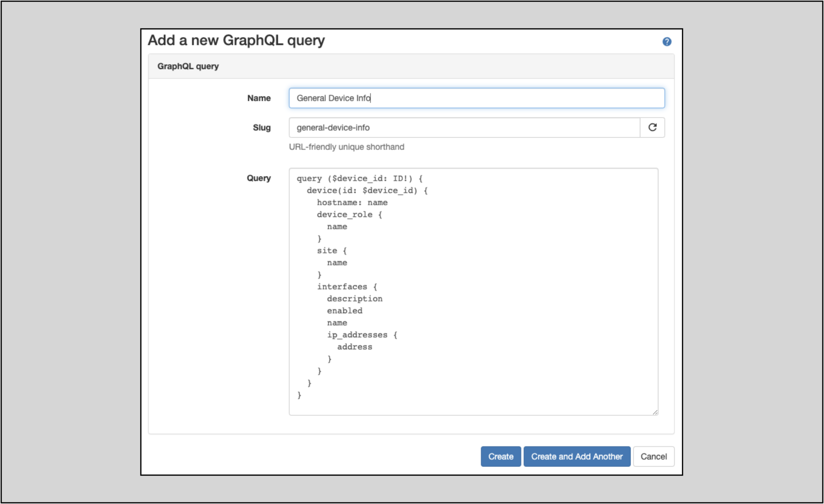This screenshot has width=824, height=504.
Task: Cancel the new GraphQL query form
Action: pyautogui.click(x=654, y=456)
